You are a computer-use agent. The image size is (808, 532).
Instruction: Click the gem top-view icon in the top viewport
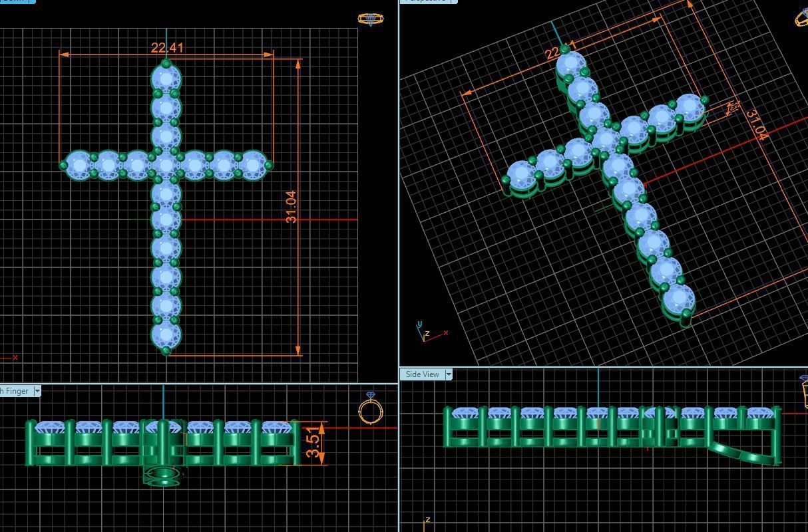point(370,19)
